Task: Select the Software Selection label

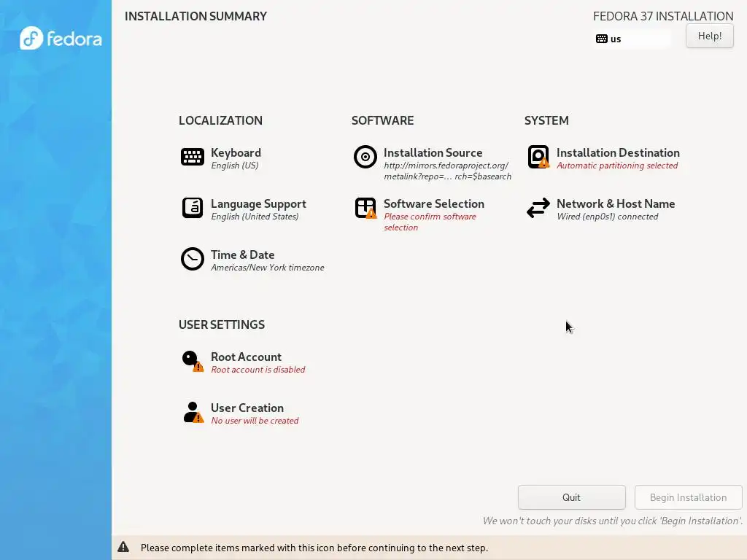Action: coord(434,204)
